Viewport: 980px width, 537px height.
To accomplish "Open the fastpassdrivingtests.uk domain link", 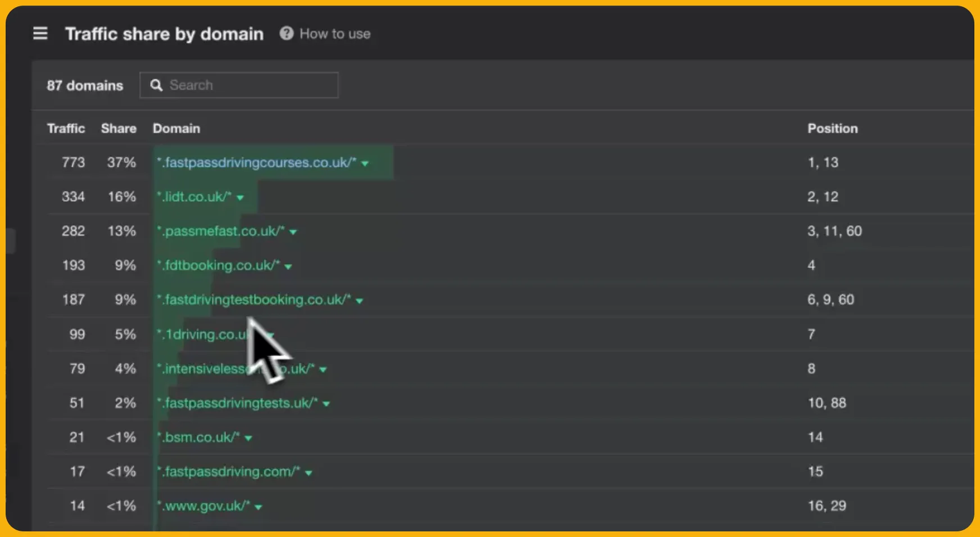I will point(237,403).
